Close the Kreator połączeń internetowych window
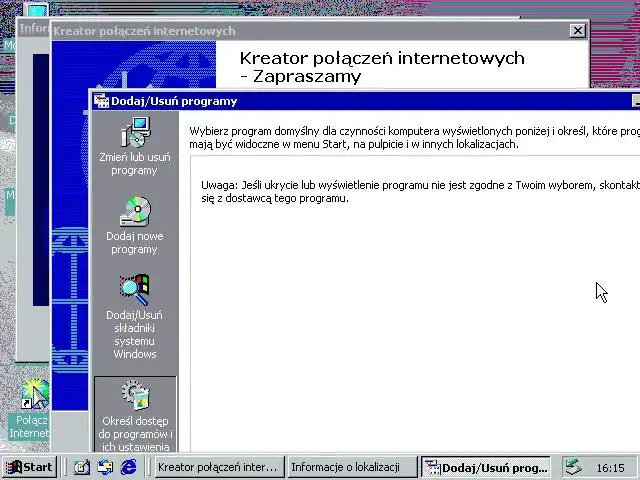 click(578, 31)
